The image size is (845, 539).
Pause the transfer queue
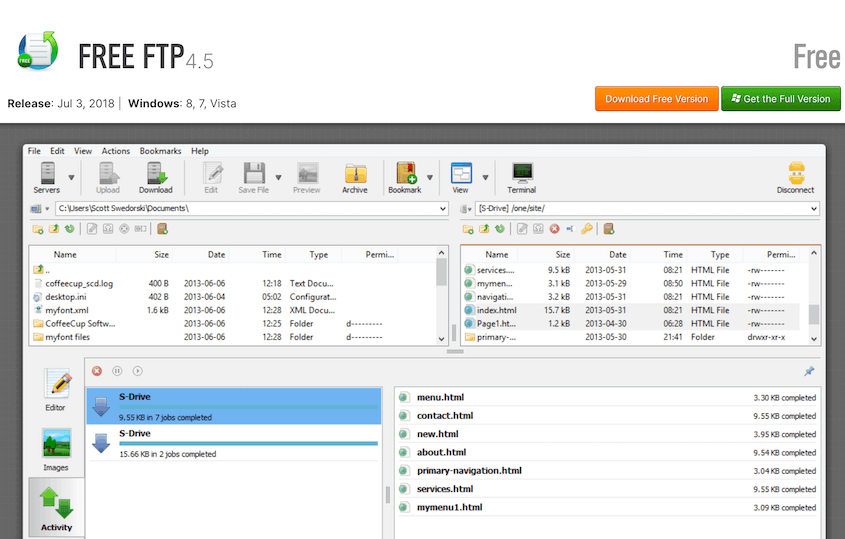pyautogui.click(x=117, y=371)
